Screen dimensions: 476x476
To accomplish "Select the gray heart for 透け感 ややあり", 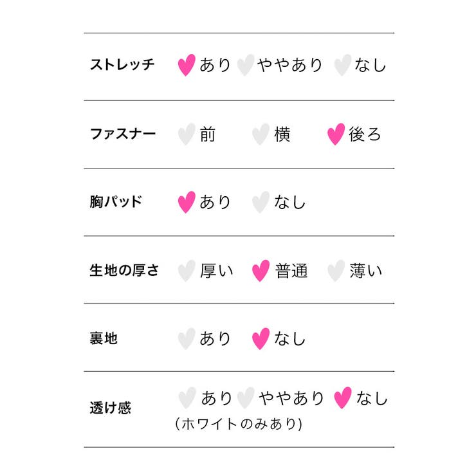I will point(245,398).
